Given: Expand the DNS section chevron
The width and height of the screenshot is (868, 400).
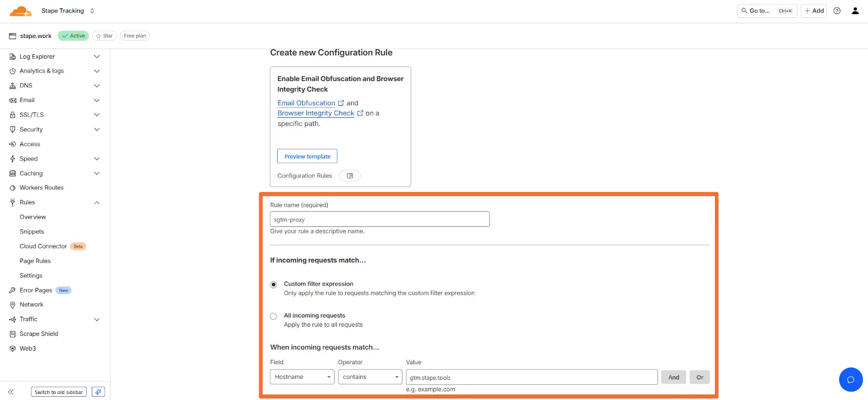Looking at the screenshot, I should [x=97, y=86].
